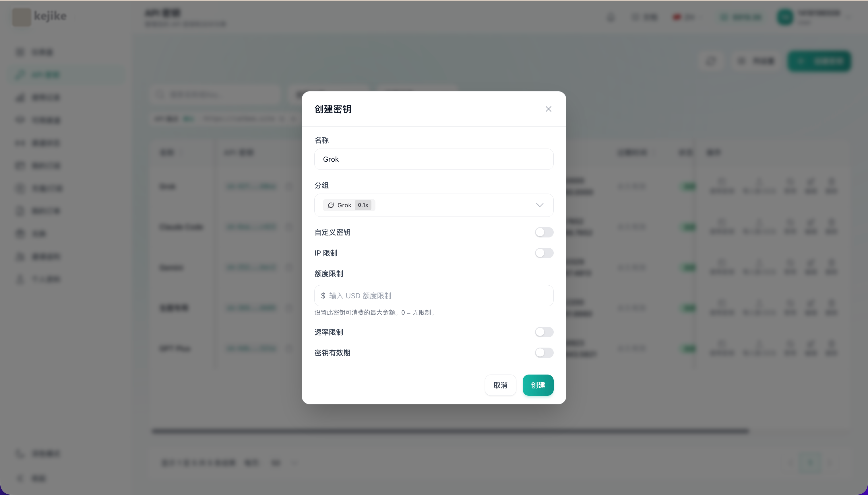Click the green 创建 button
Viewport: 868px width, 495px height.
tap(538, 385)
